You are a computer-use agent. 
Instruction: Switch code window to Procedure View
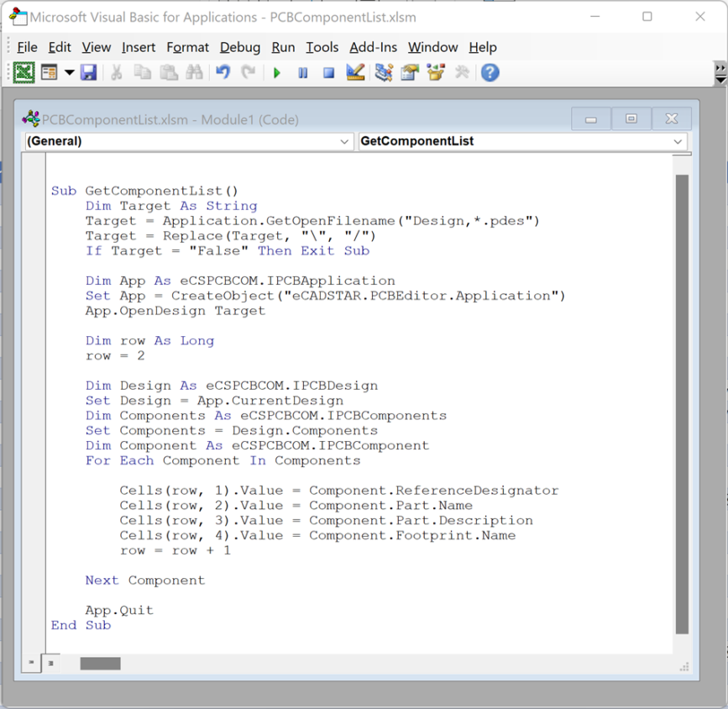(x=31, y=663)
